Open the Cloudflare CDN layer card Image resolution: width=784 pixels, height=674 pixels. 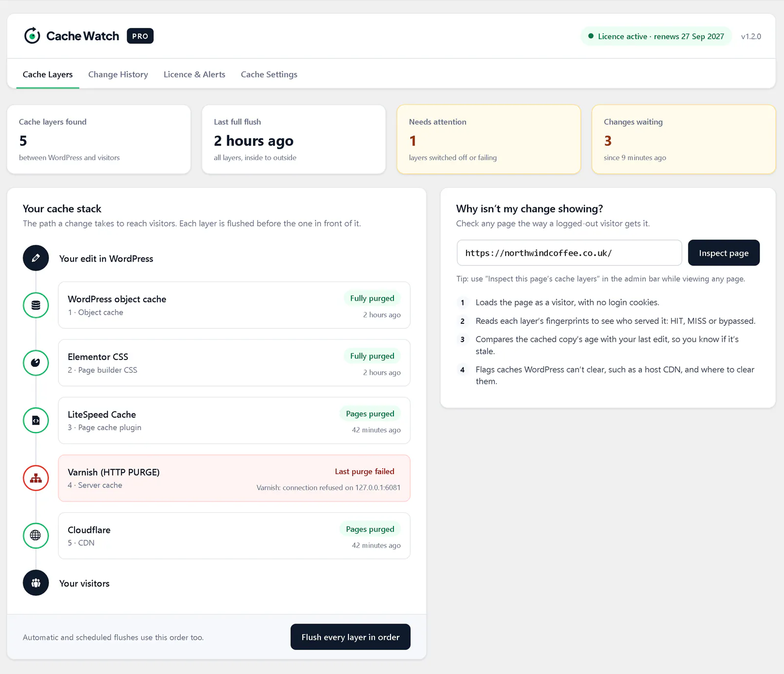tap(234, 535)
